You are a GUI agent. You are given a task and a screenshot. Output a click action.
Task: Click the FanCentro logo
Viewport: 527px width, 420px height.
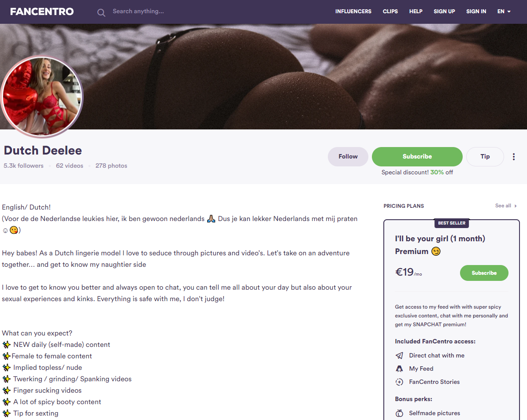pos(42,12)
